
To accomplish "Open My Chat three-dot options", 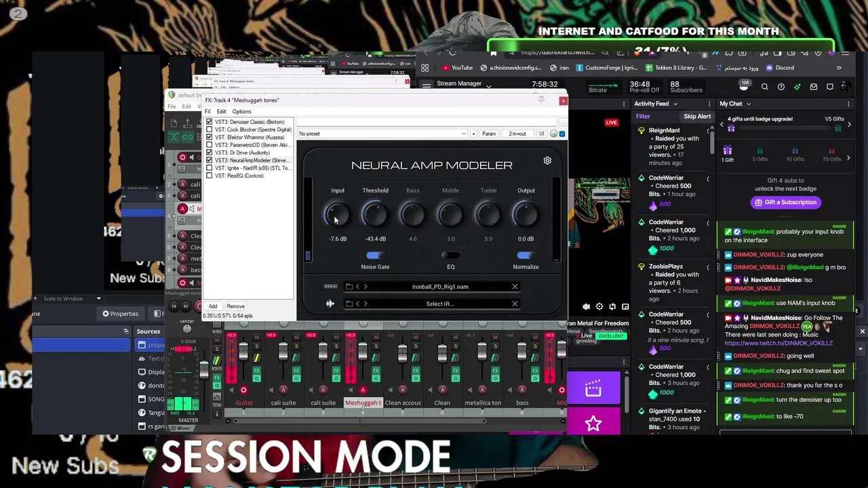I will tap(848, 104).
